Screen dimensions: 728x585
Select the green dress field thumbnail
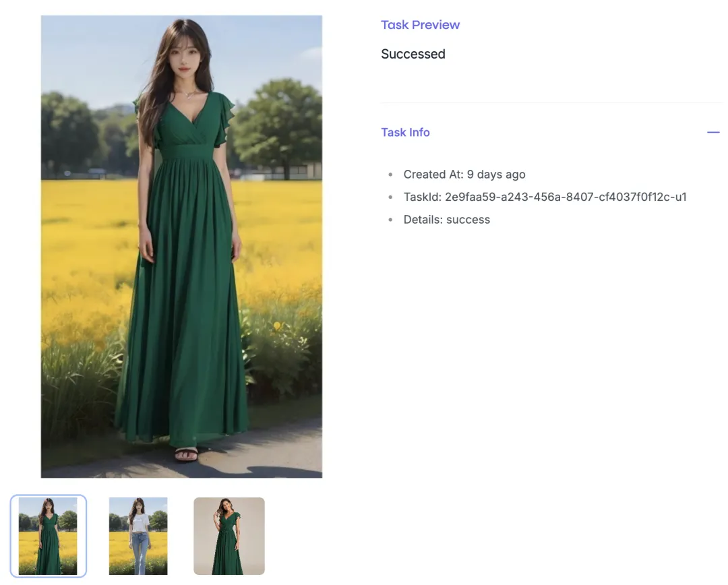tap(49, 536)
